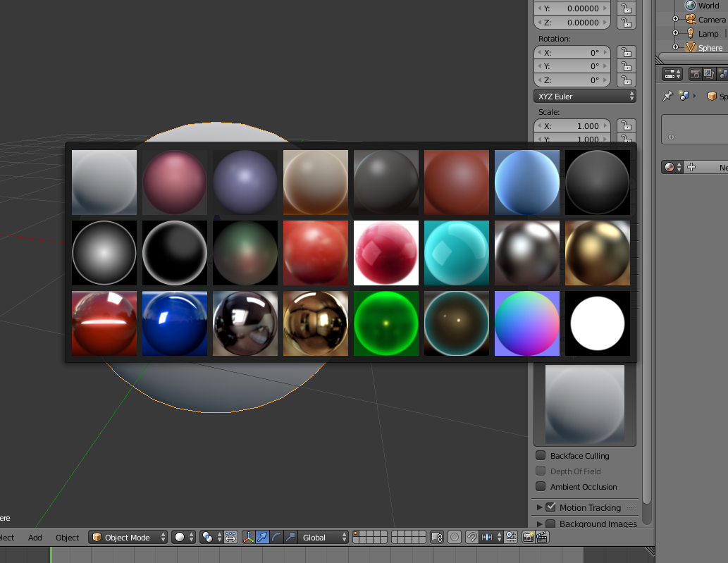This screenshot has height=563, width=728.
Task: Toggle proportional editing circle icon
Action: (x=455, y=537)
